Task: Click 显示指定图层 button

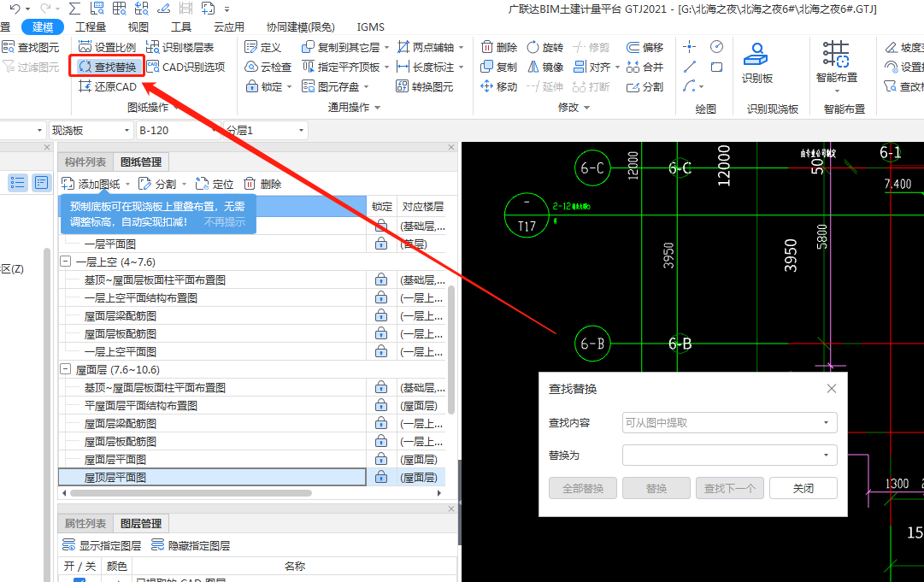Action: 102,545
